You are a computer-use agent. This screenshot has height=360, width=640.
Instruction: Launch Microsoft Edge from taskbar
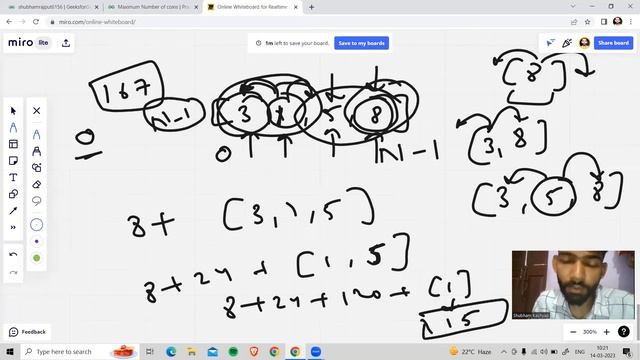171,351
